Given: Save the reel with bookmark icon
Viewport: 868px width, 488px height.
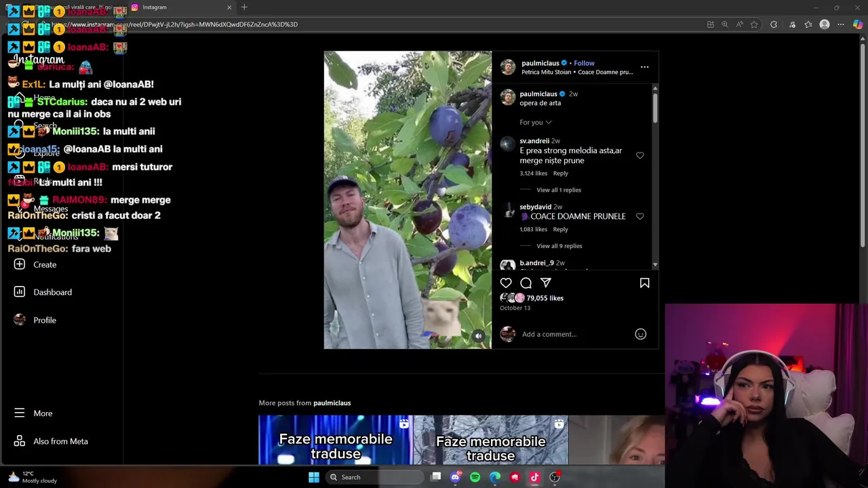Looking at the screenshot, I should (644, 283).
